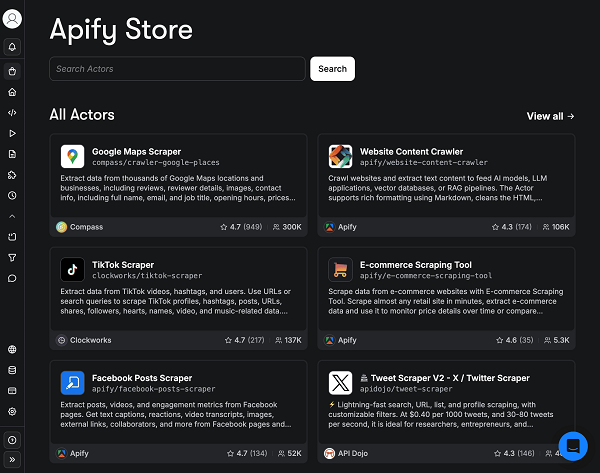Click the API Dojo round author avatar
600x473 pixels.
(329, 453)
